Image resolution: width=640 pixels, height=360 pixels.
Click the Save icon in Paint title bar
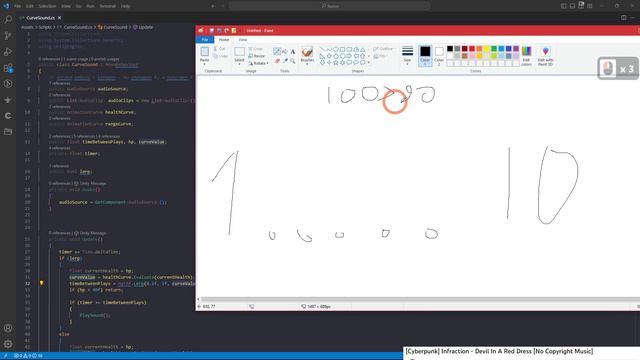click(211, 31)
